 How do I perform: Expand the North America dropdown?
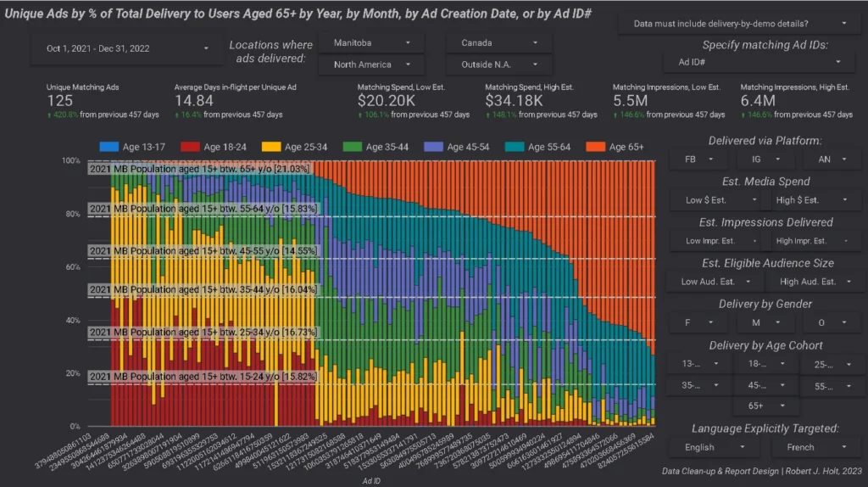click(x=370, y=64)
